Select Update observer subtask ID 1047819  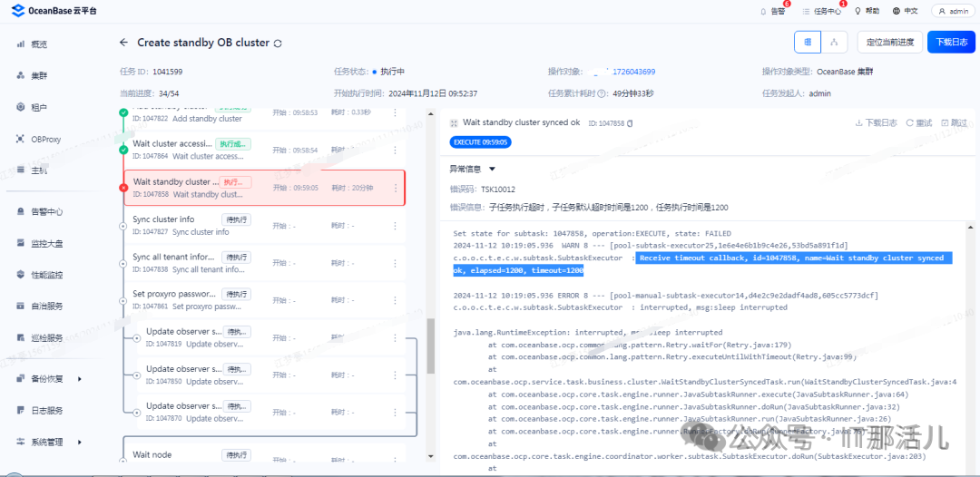(271, 337)
